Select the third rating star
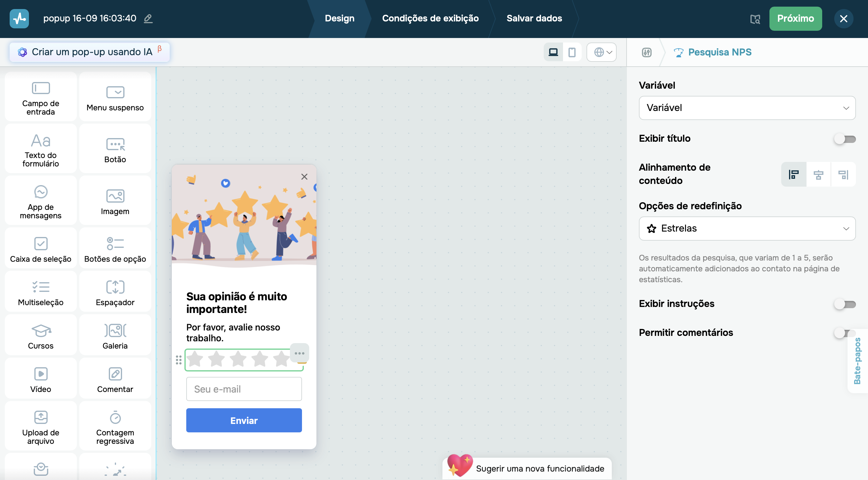This screenshot has height=480, width=868. [237, 359]
